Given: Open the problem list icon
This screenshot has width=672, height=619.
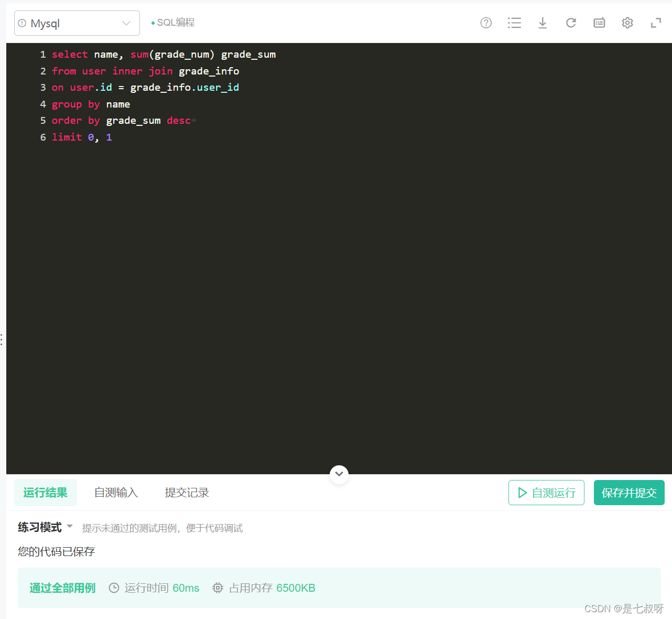Looking at the screenshot, I should click(x=514, y=23).
